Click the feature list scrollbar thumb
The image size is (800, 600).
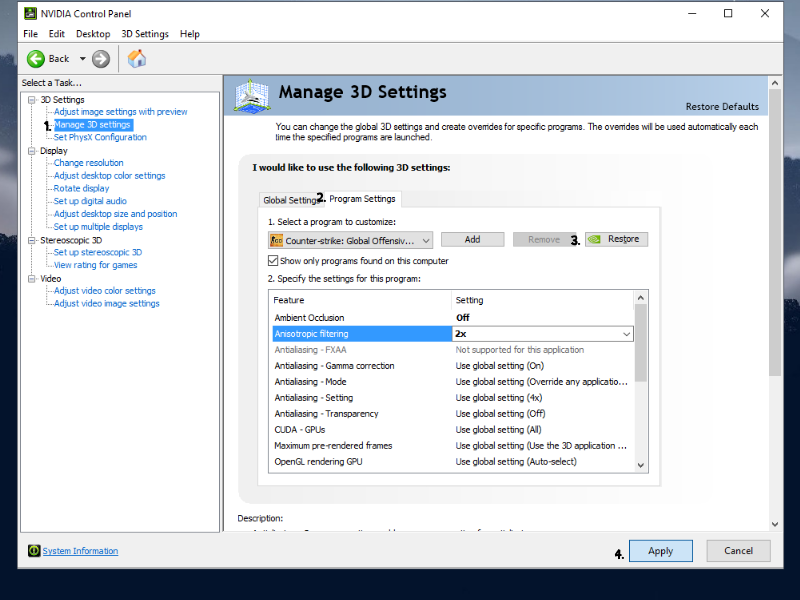pyautogui.click(x=641, y=343)
